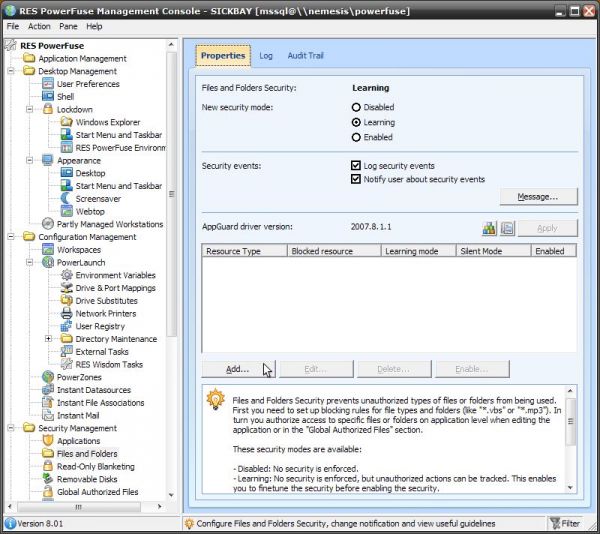Open the File menu
This screenshot has height=534, width=600.
pyautogui.click(x=13, y=26)
